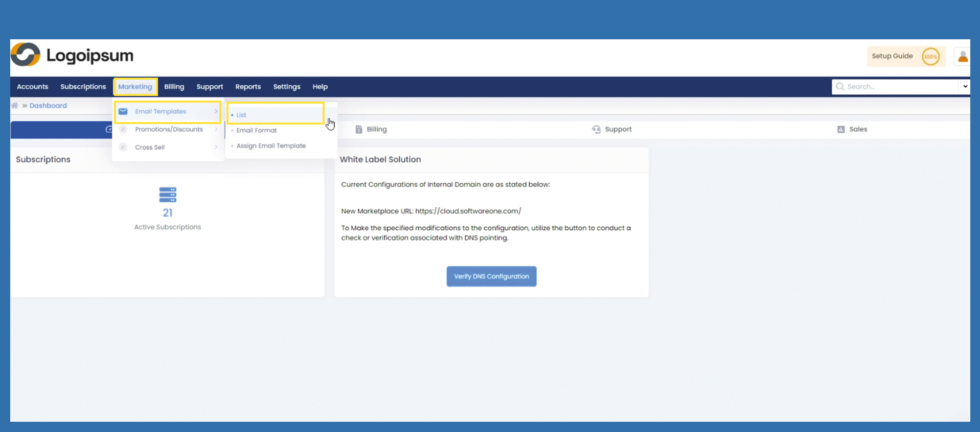
Task: Select Assign Email Template option
Action: pos(271,146)
